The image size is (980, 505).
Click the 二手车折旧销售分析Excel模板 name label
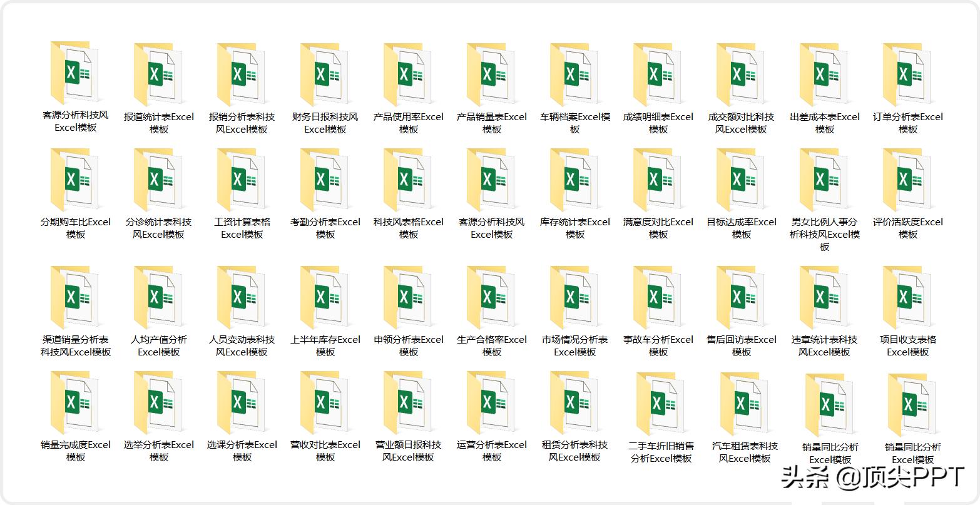click(661, 452)
